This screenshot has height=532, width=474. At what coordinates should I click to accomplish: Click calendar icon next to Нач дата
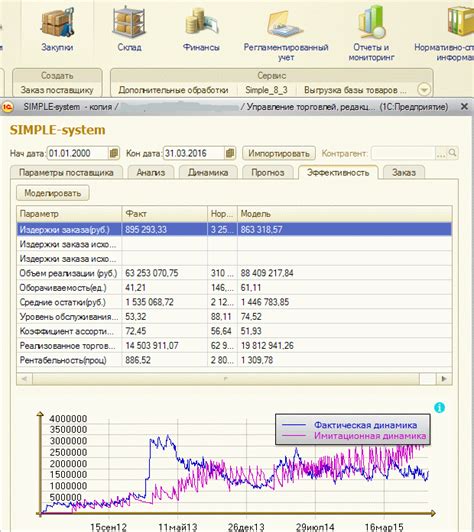[114, 153]
